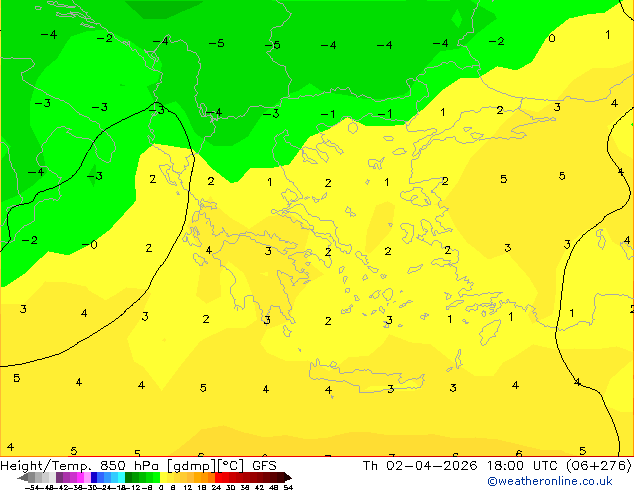Click the 54 label at the scale's right end
This screenshot has width=634, height=490.
click(288, 488)
